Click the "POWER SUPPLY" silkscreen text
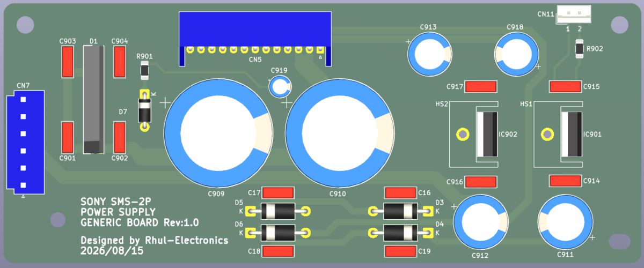The height and width of the screenshot is (268, 644). (x=118, y=212)
